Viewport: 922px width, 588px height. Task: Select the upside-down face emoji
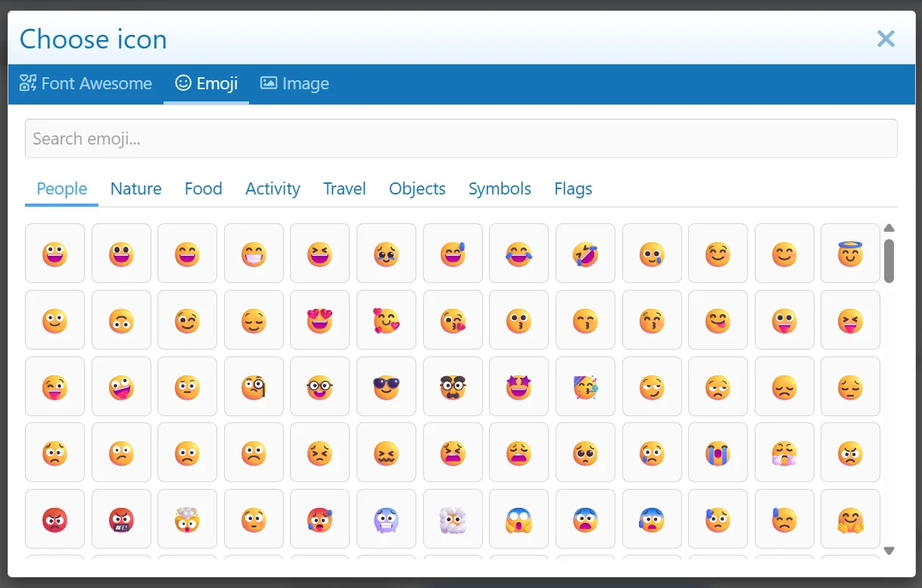pyautogui.click(x=121, y=320)
